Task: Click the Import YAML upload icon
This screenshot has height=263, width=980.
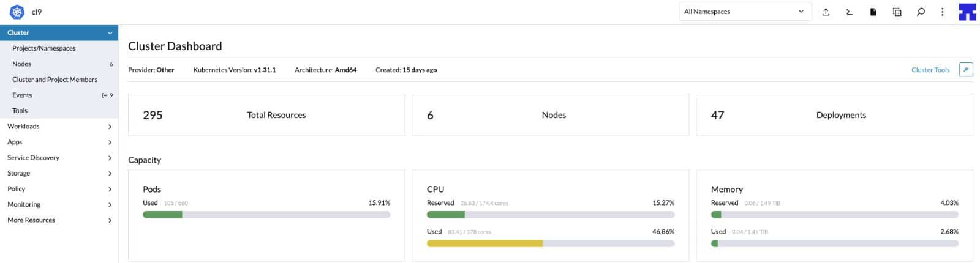Action: click(x=826, y=12)
